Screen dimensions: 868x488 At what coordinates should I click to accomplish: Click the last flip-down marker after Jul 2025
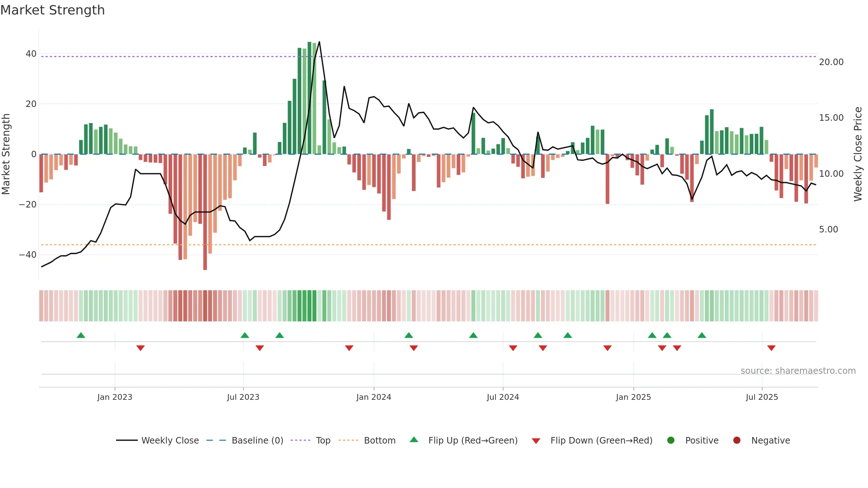(771, 348)
